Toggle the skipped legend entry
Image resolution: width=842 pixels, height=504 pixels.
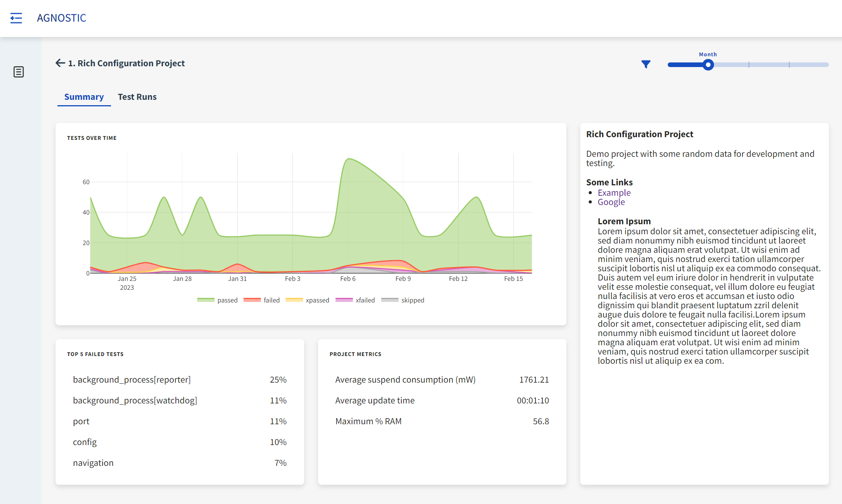point(403,300)
